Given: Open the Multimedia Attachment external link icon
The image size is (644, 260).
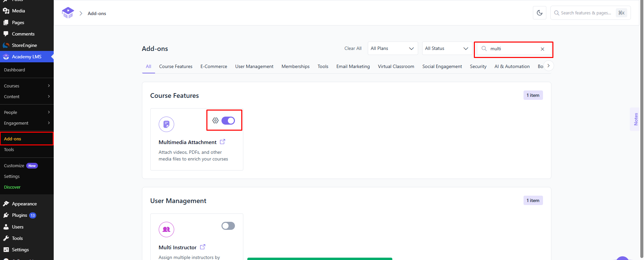Looking at the screenshot, I should coord(222,142).
